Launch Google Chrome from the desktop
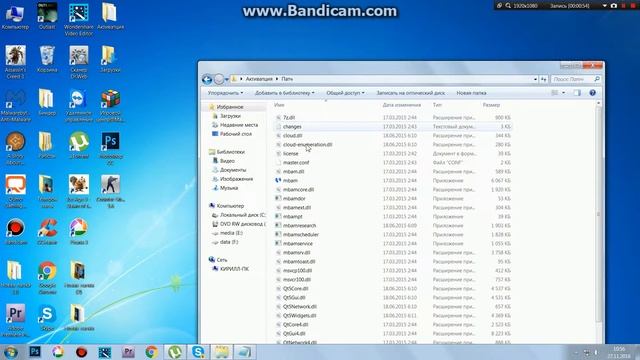The height and width of the screenshot is (360, 640). pyautogui.click(x=47, y=278)
